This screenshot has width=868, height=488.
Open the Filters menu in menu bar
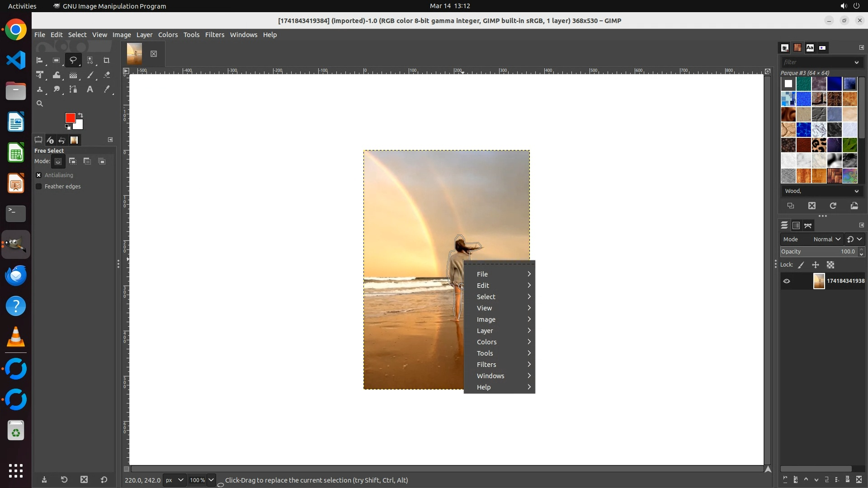(x=214, y=35)
